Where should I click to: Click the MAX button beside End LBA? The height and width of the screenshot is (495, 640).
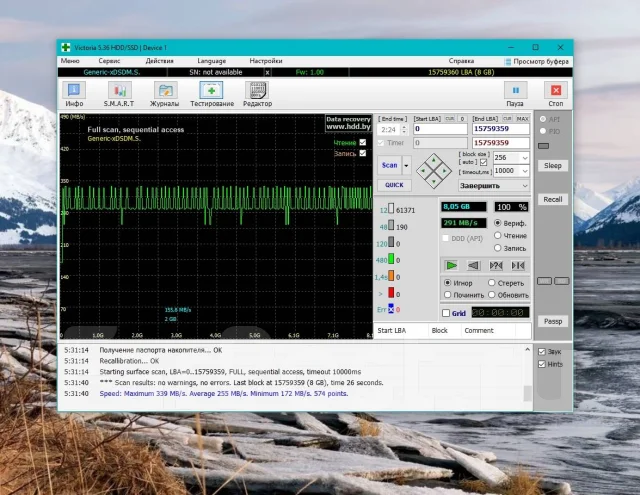tap(522, 119)
